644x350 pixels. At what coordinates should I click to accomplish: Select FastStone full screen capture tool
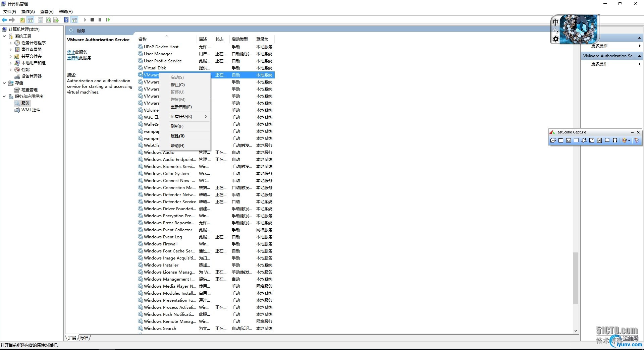(592, 140)
